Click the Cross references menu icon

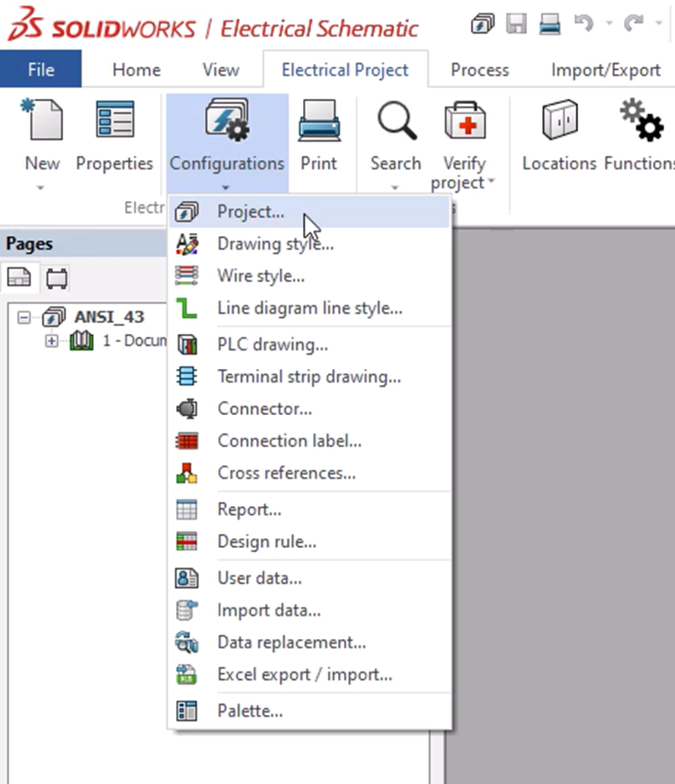pos(187,473)
